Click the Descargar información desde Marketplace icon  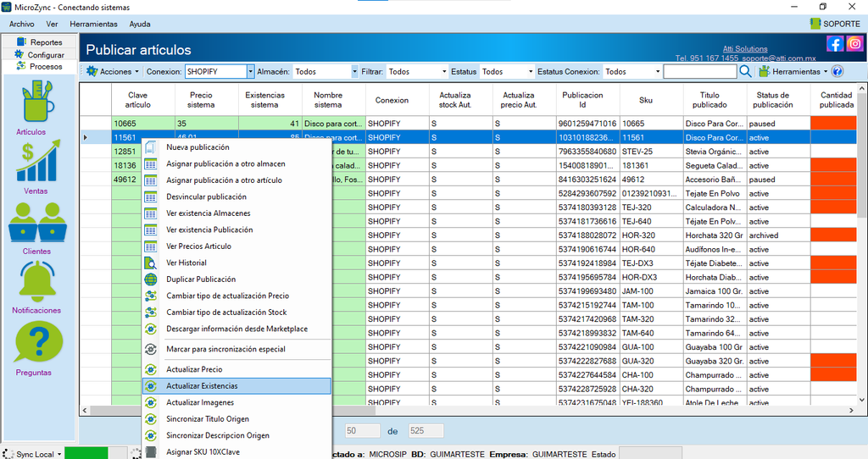coord(151,329)
